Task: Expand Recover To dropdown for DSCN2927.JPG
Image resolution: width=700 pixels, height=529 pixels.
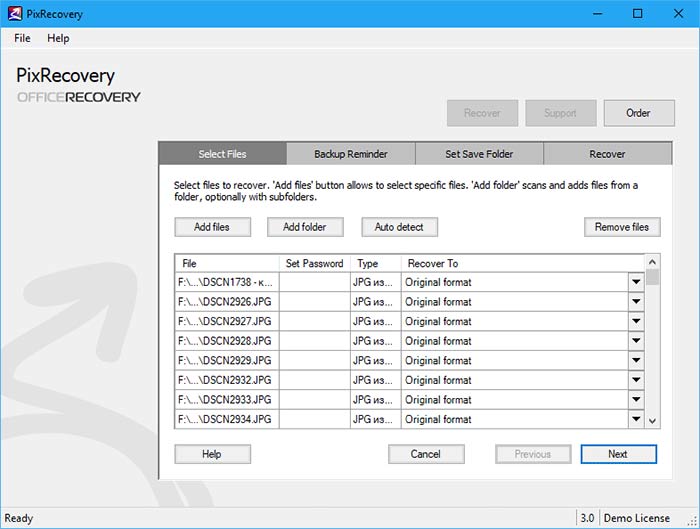Action: [636, 321]
